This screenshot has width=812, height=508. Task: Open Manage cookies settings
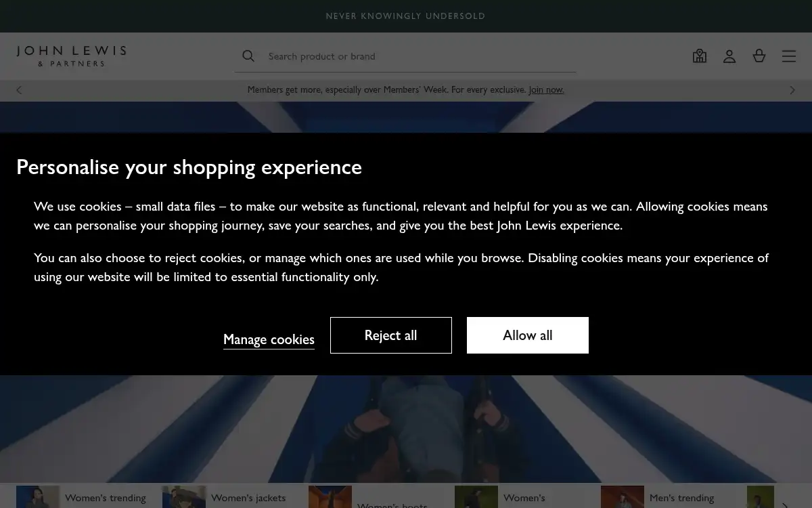[x=269, y=339]
